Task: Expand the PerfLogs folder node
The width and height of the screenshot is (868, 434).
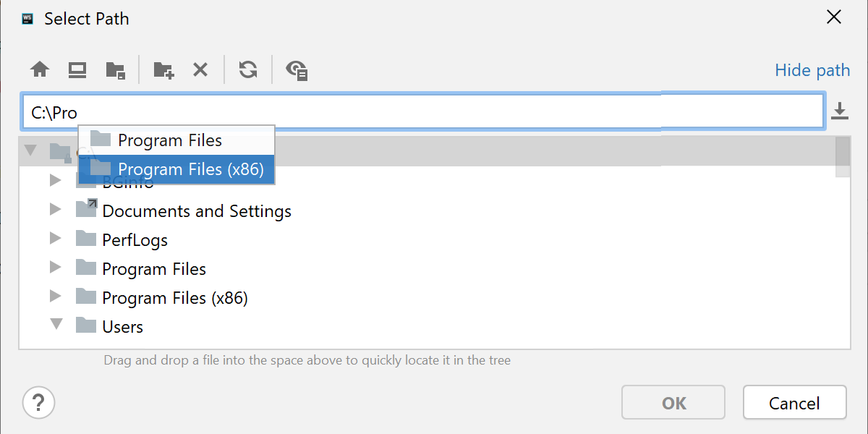Action: pos(56,238)
